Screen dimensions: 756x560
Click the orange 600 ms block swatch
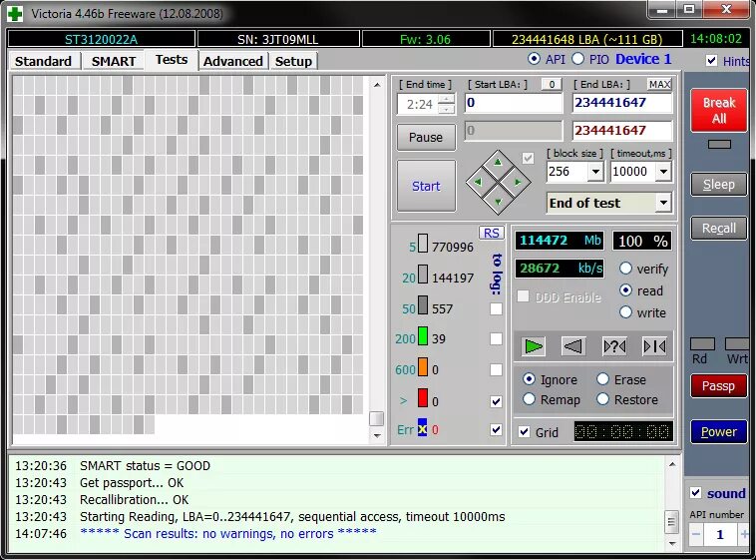422,367
